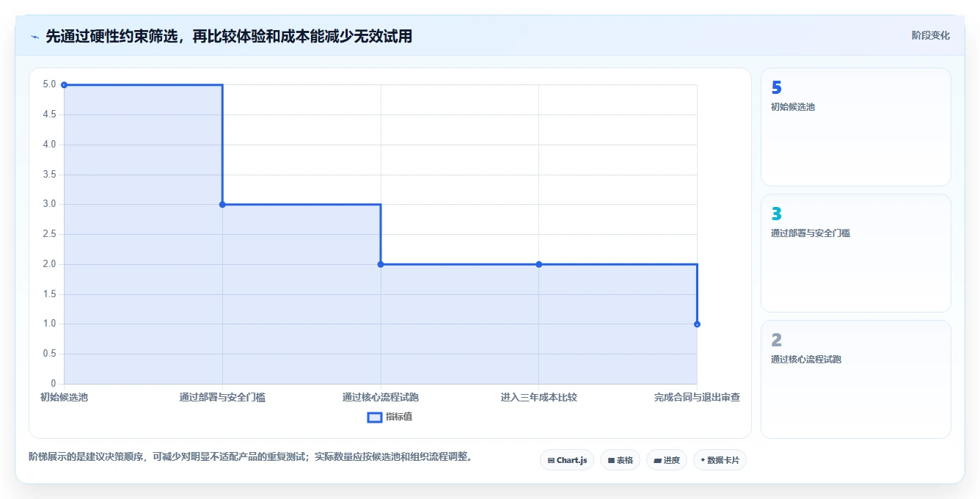
Task: Click the 进度 chip's bar icon
Action: [658, 460]
